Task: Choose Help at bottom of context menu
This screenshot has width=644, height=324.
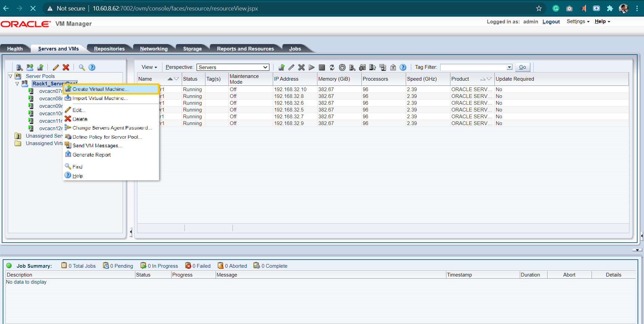Action: click(111, 176)
